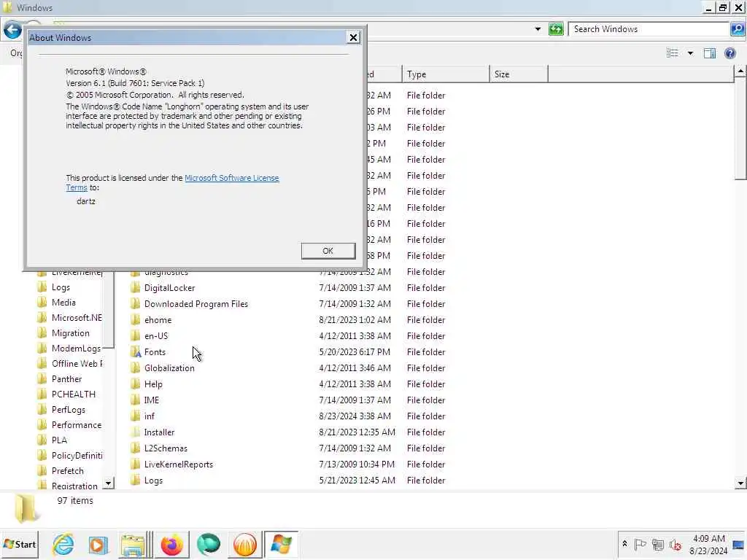The image size is (747, 560).
Task: Open the address bar history dropdown
Action: tap(538, 29)
